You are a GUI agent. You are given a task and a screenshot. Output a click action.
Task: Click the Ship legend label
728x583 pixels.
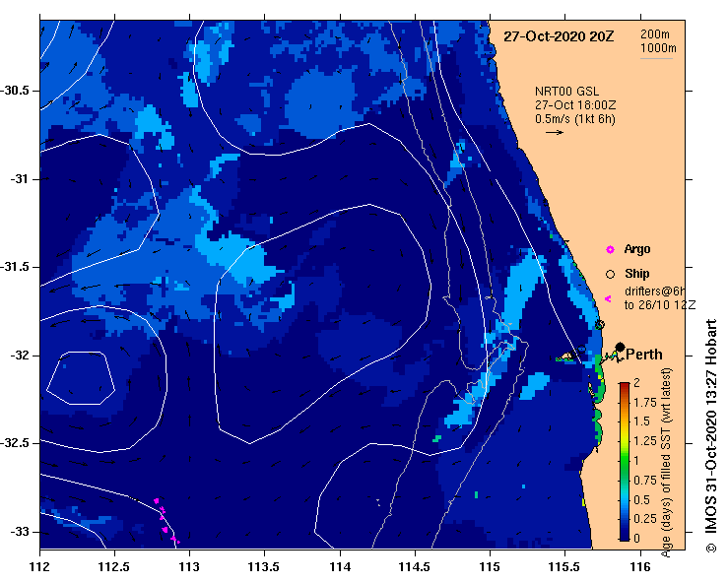point(637,274)
